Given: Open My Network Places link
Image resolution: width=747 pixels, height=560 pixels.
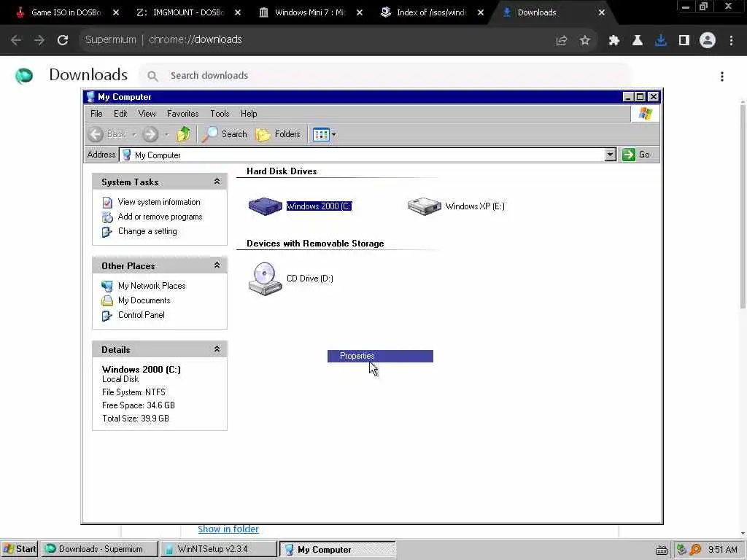Looking at the screenshot, I should click(152, 286).
